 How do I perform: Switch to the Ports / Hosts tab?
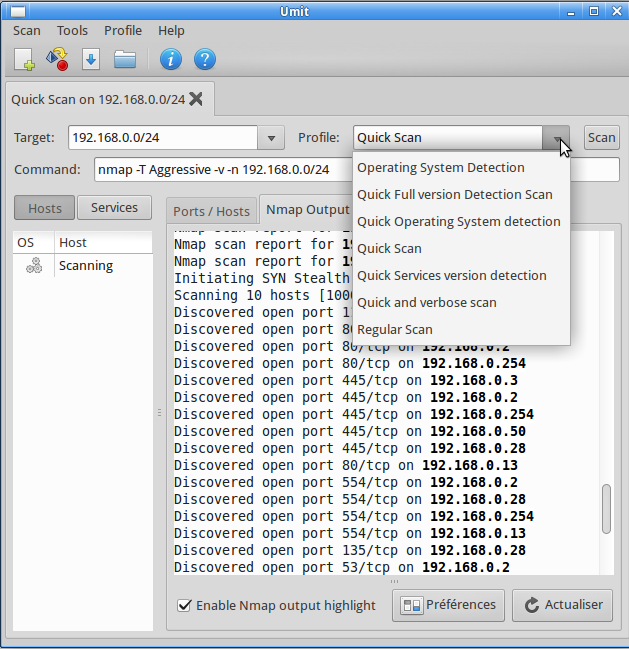pos(211,211)
